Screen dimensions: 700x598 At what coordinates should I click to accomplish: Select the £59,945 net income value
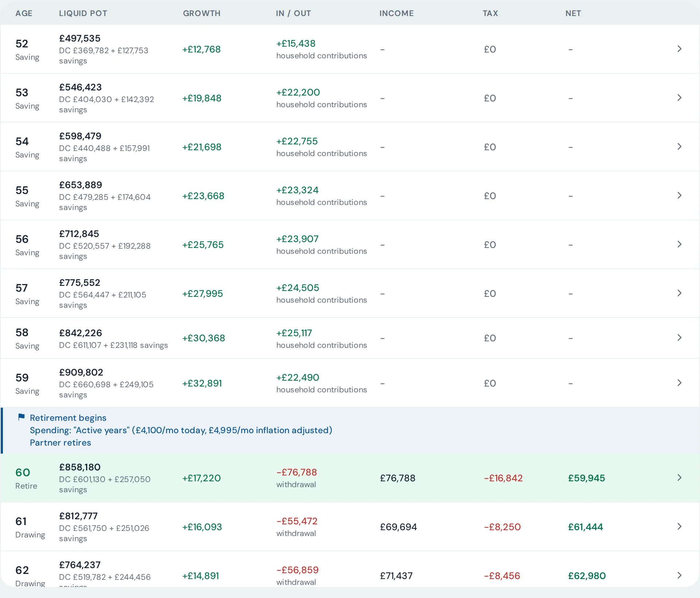click(x=586, y=478)
